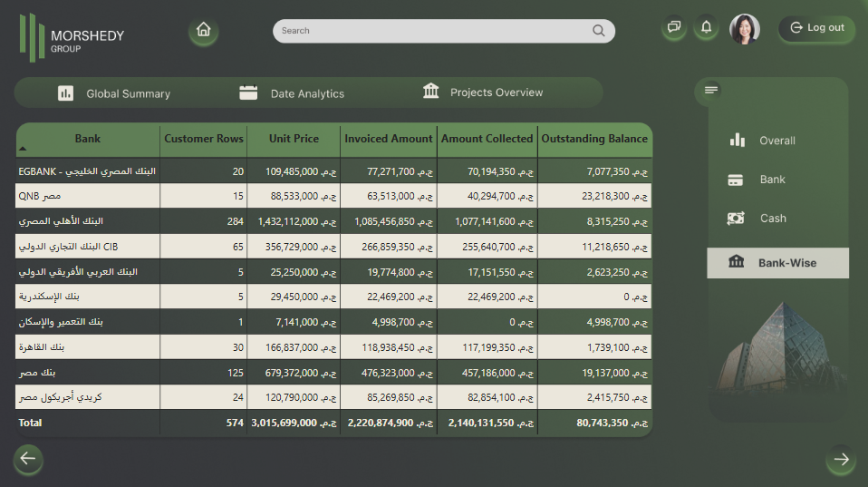The image size is (868, 487).
Task: Go to next page with right arrow
Action: 841,459
